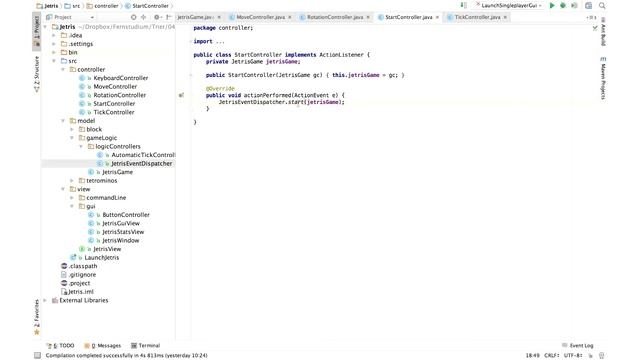Collapse the src folder

tap(54, 61)
